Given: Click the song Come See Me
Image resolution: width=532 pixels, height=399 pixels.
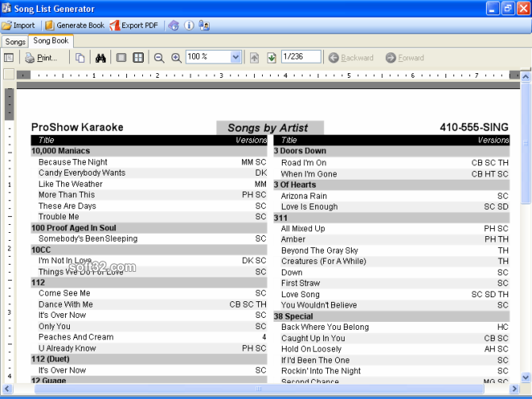Looking at the screenshot, I should (x=64, y=293).
